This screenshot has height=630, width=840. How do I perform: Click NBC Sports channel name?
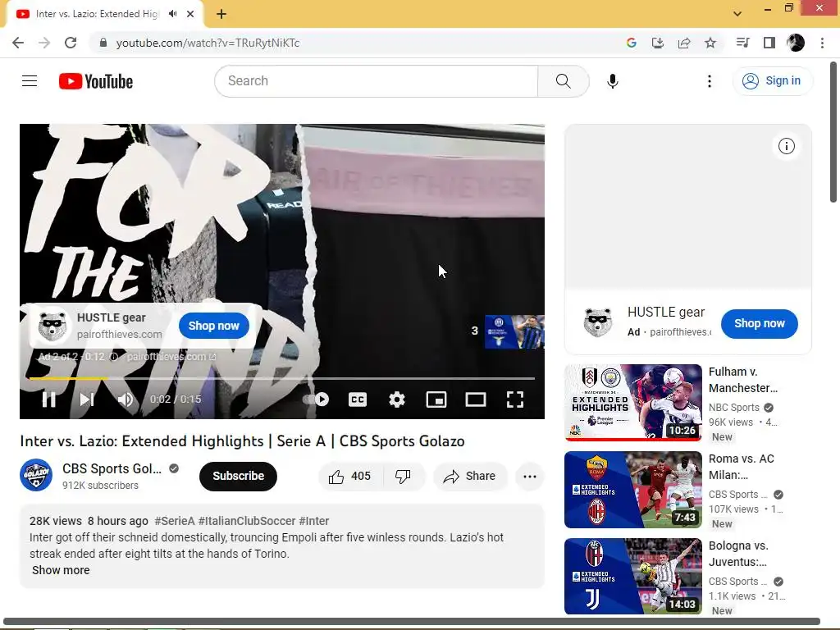click(734, 408)
